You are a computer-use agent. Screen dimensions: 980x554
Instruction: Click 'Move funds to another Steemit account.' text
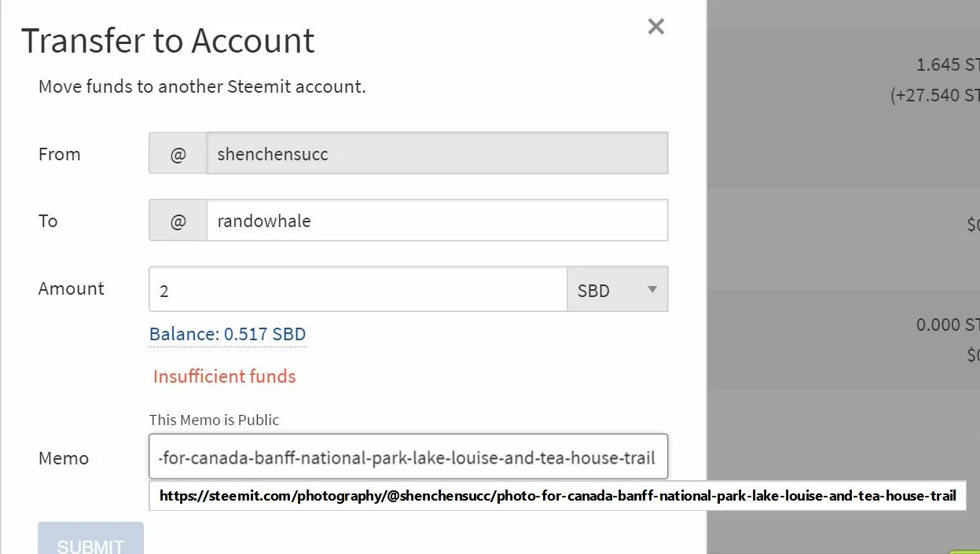[x=202, y=86]
